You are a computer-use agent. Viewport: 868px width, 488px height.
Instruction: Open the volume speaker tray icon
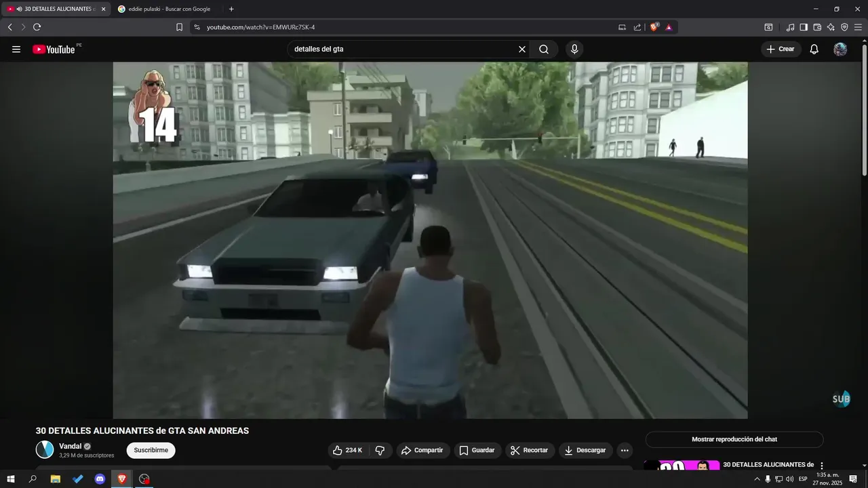click(x=789, y=479)
